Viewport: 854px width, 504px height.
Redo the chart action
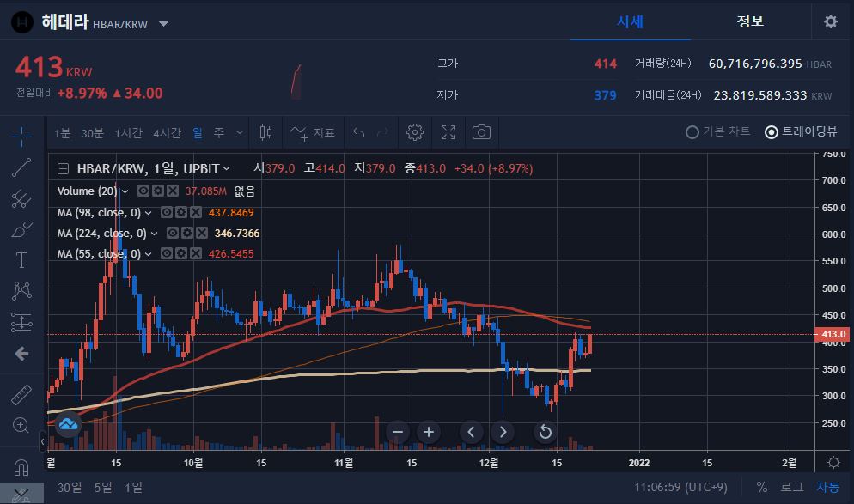(x=383, y=132)
